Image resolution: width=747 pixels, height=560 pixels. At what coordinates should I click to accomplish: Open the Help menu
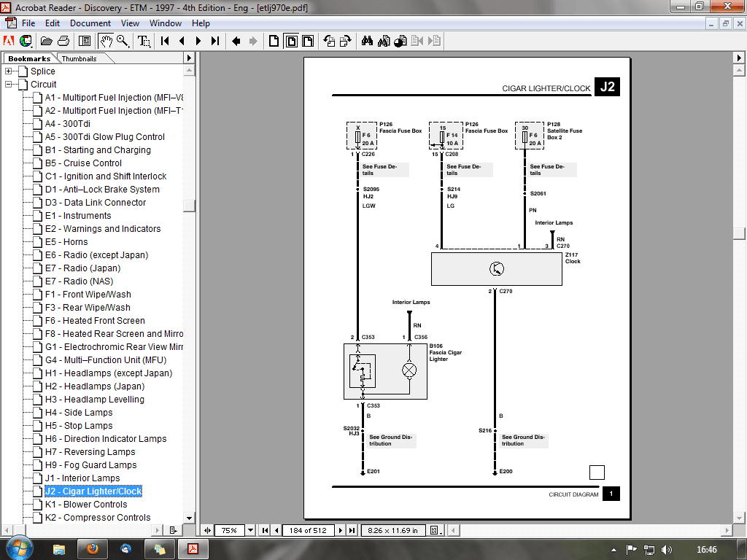point(201,23)
